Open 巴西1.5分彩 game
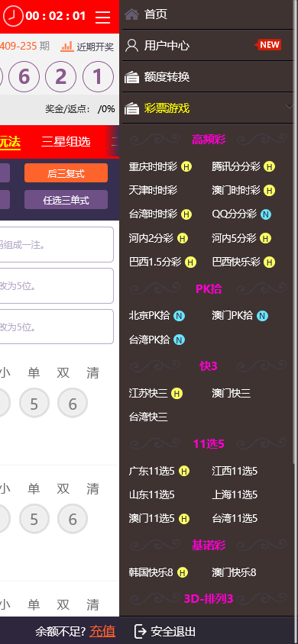This screenshot has height=644, width=298. coord(155,262)
